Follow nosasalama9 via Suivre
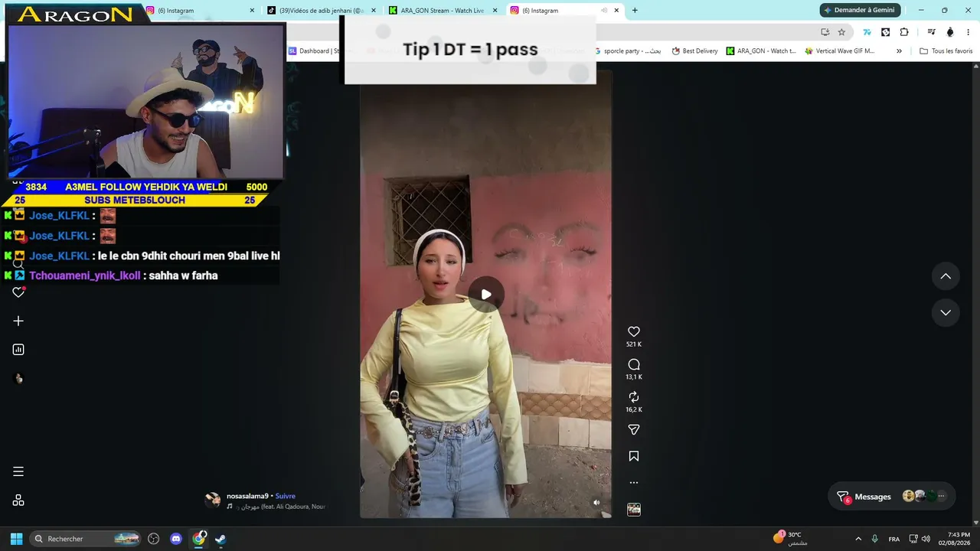The image size is (980, 551). pos(286,496)
